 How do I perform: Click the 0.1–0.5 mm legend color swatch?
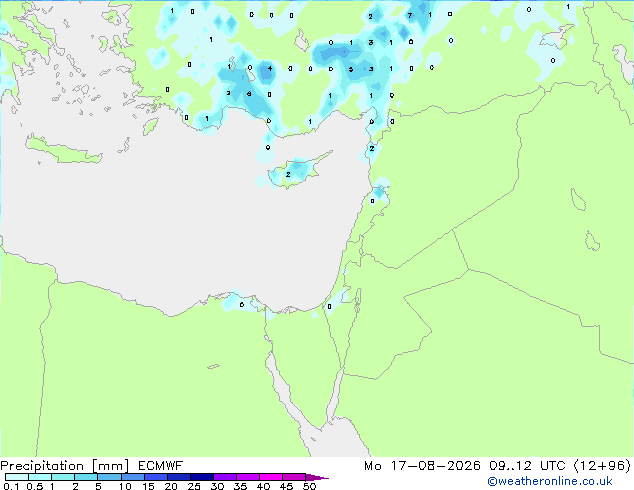(17, 477)
